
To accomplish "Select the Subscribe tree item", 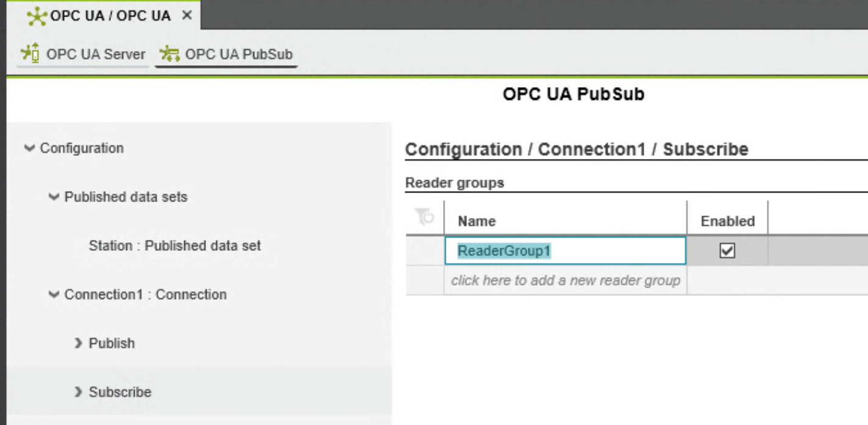I will (120, 392).
